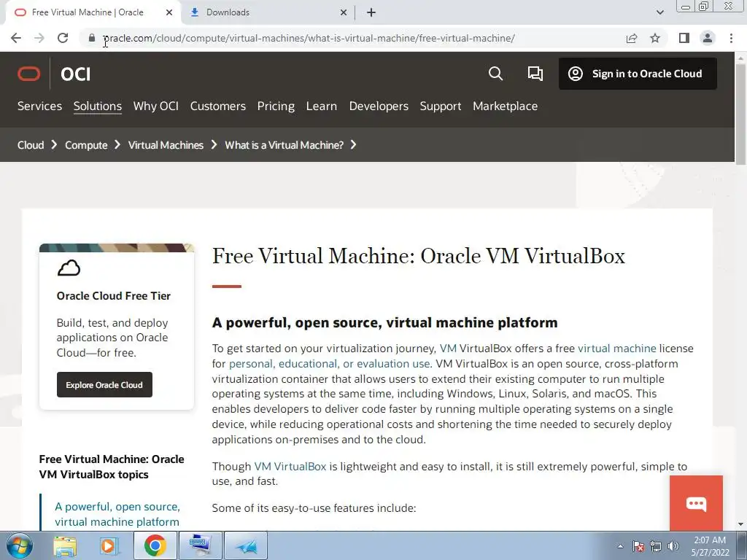Open the tab search dropdown arrow
Image resolution: width=747 pixels, height=560 pixels.
(659, 12)
